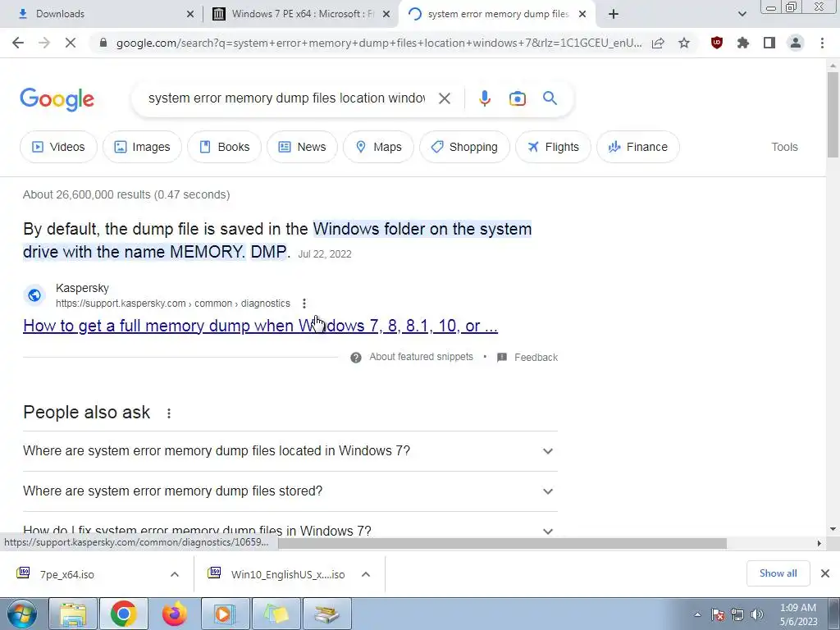Close the downloads bar
Viewport: 840px width, 630px height.
tap(825, 573)
